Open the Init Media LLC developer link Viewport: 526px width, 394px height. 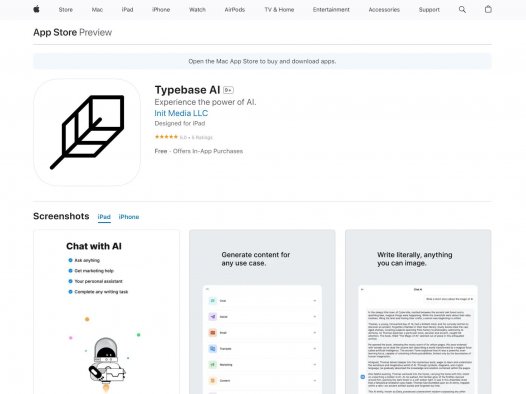coord(181,113)
